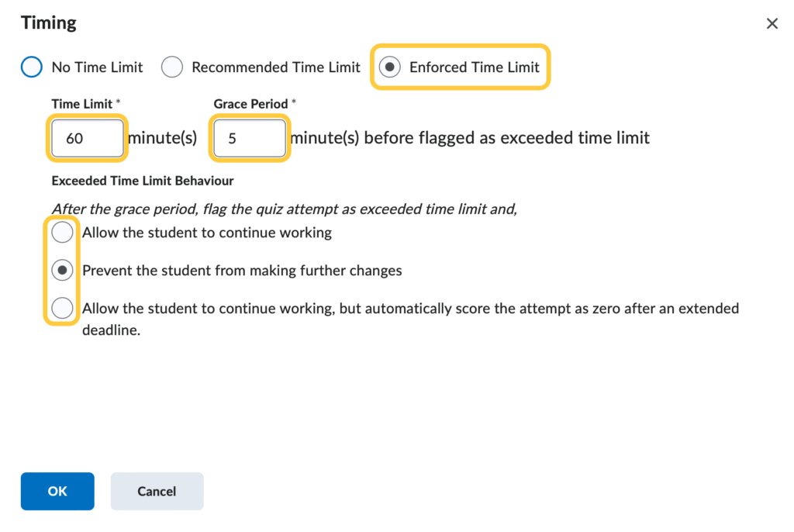Image resolution: width=794 pixels, height=532 pixels.
Task: Click the 'extended deadline' option label text
Action: pos(410,309)
